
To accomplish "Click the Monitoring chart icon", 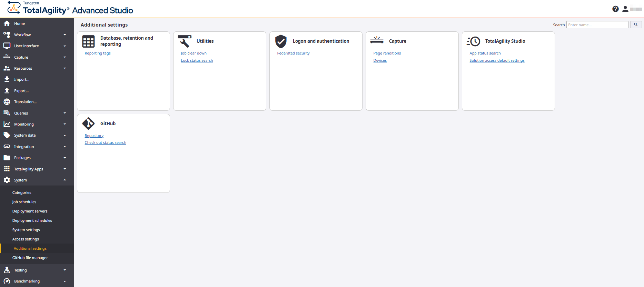I will [7, 124].
